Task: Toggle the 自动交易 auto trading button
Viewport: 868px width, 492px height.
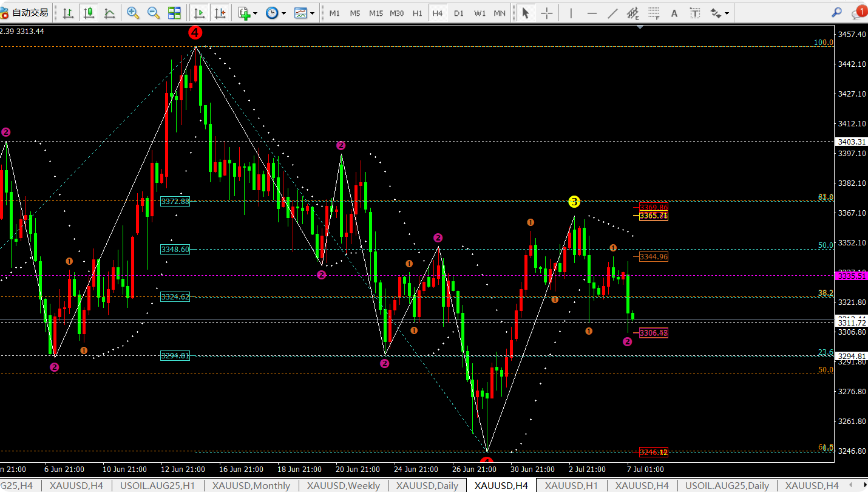Action: pyautogui.click(x=25, y=13)
